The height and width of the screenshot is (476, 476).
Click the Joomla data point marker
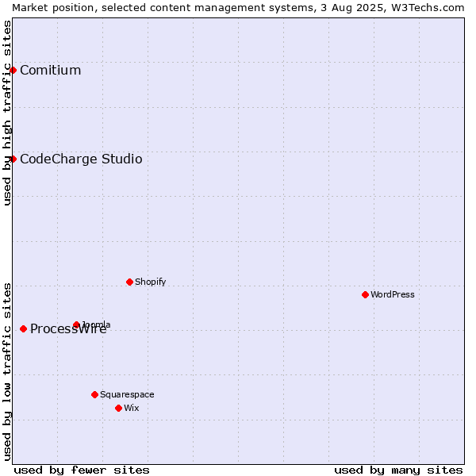[x=76, y=324]
